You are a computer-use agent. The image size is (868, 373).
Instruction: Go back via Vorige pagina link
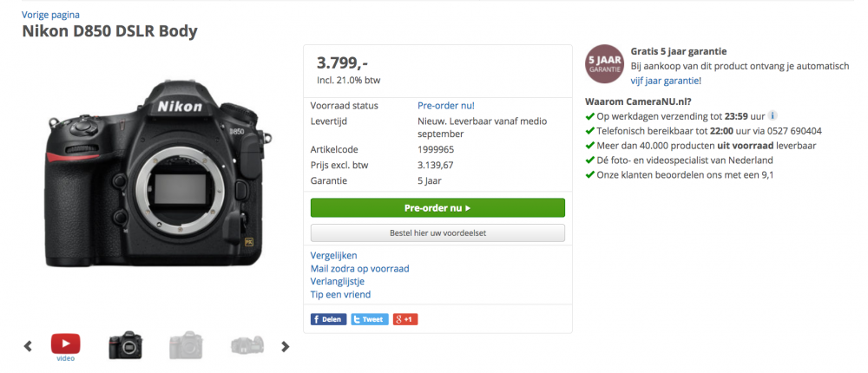pos(51,15)
